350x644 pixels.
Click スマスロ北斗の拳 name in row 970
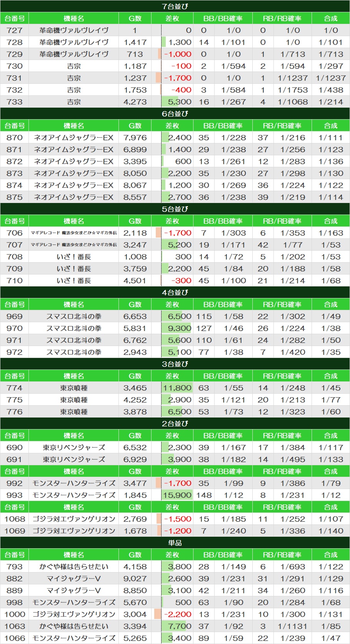click(x=74, y=328)
